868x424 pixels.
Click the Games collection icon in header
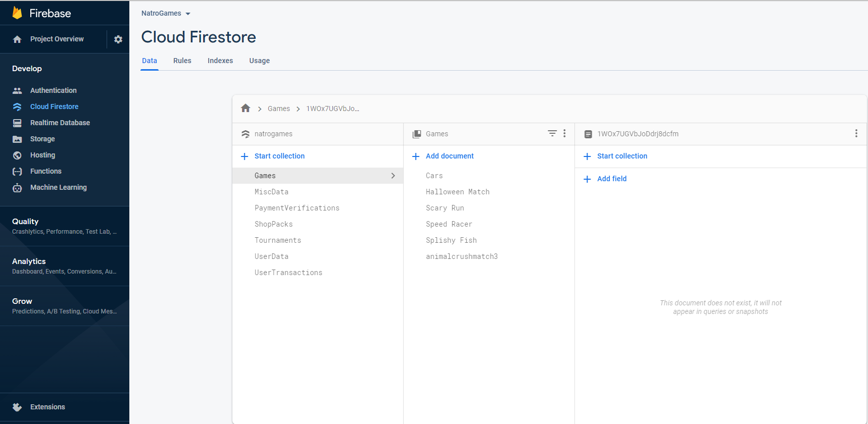pyautogui.click(x=417, y=134)
